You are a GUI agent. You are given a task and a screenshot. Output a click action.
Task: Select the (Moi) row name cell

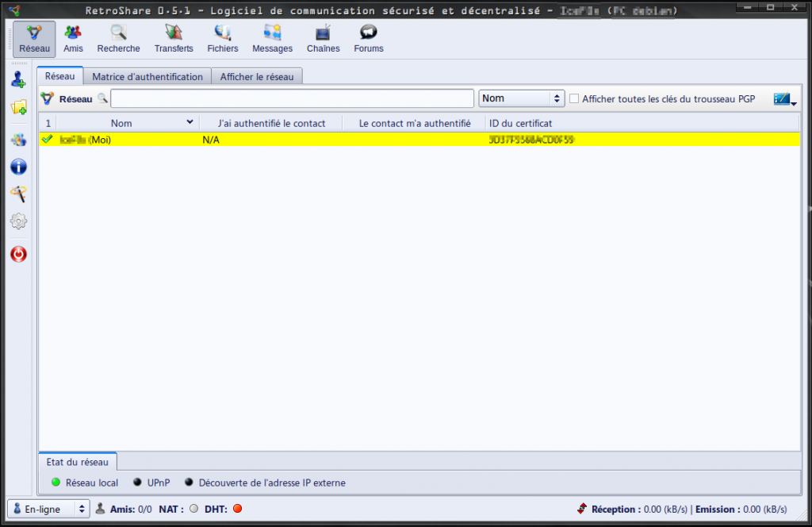tap(86, 140)
